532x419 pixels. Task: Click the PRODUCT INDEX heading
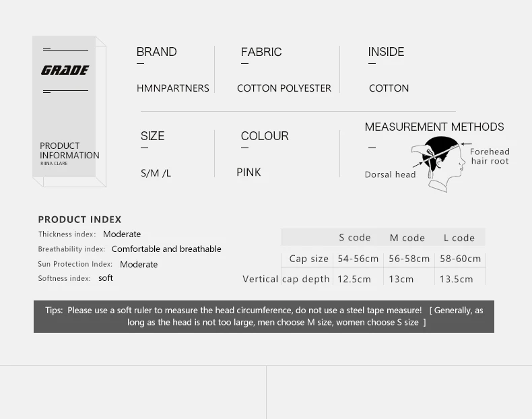[x=79, y=220]
